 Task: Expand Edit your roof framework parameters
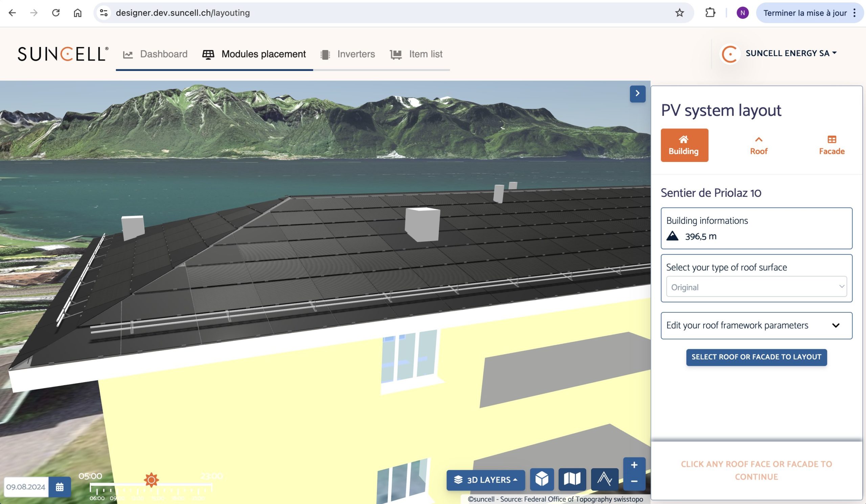click(x=756, y=325)
